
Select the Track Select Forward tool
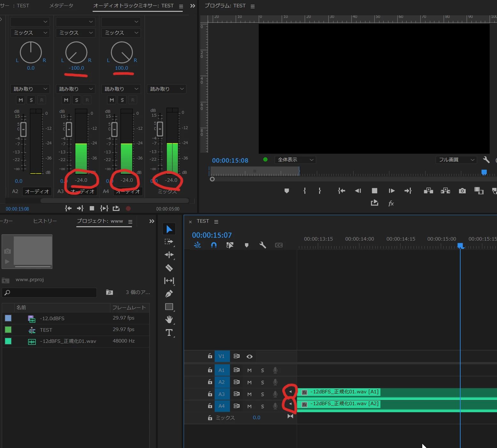[169, 242]
